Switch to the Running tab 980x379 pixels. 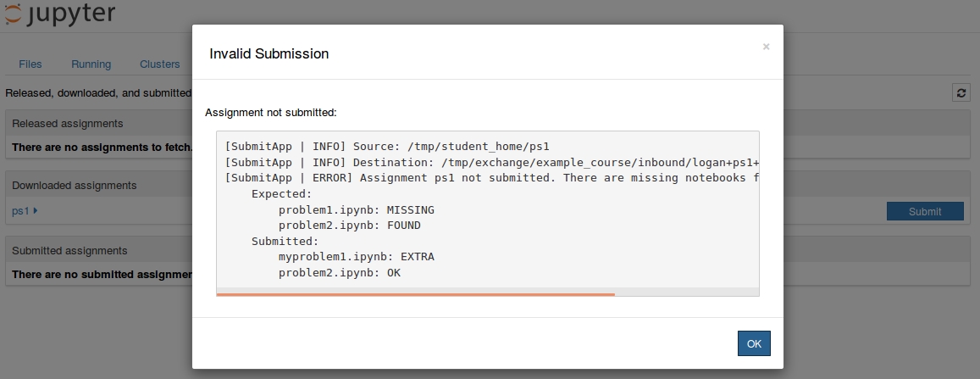[x=91, y=64]
